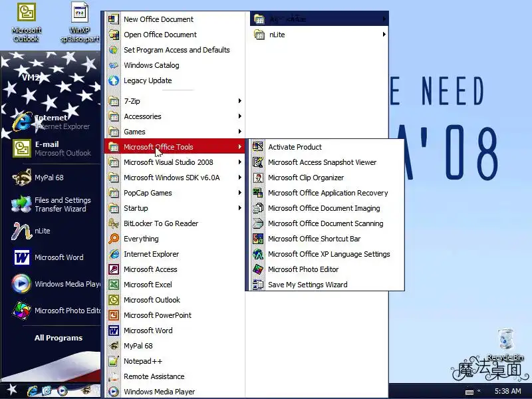
Task: Click Windows Media Player quick launch icon
Action: [62, 391]
